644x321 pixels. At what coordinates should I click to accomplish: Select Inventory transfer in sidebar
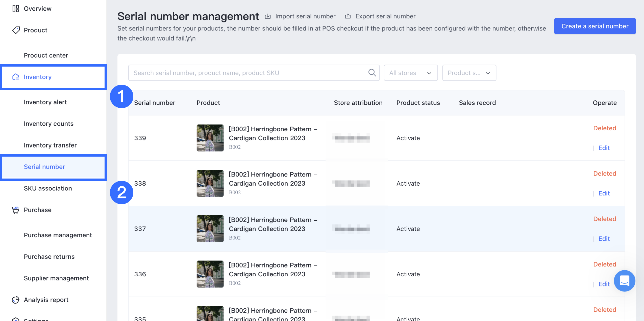click(50, 145)
